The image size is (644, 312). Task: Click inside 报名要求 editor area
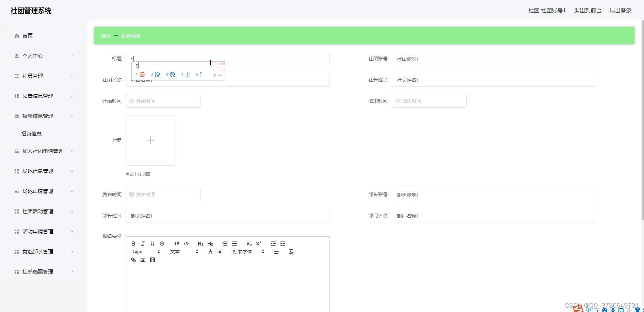[227, 289]
